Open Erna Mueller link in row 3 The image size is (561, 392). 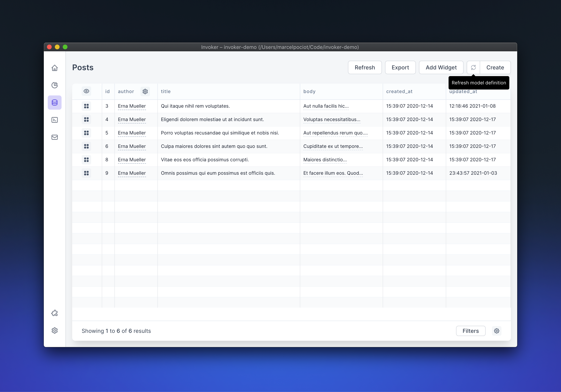(132, 106)
